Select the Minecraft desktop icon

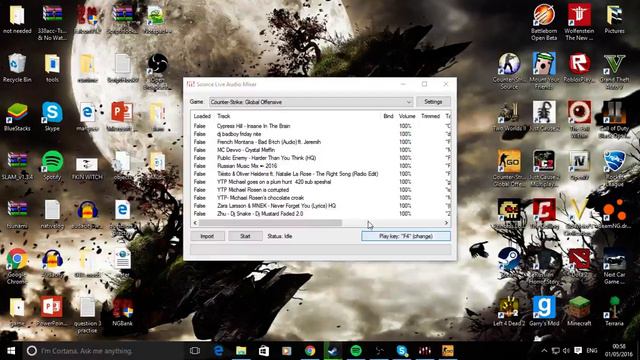point(579,311)
